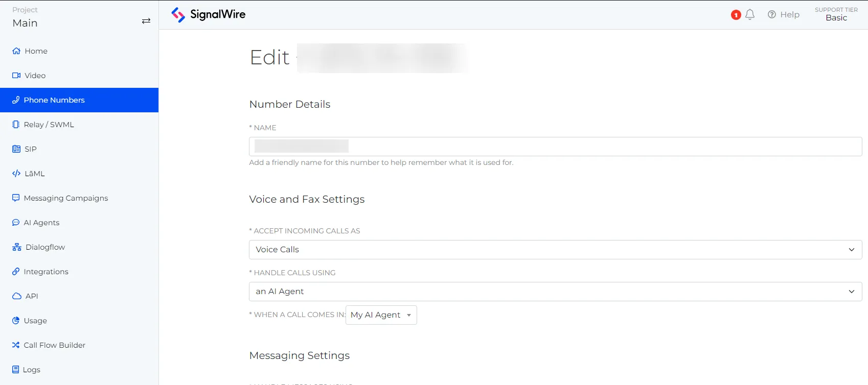Click the Usage pie chart icon
The image size is (868, 385).
point(16,321)
